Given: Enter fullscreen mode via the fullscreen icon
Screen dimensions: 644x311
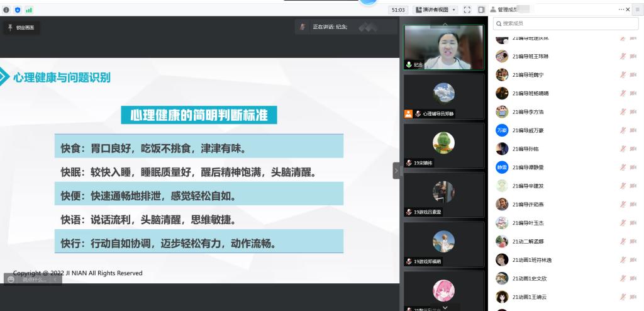Looking at the screenshot, I should click(467, 9).
